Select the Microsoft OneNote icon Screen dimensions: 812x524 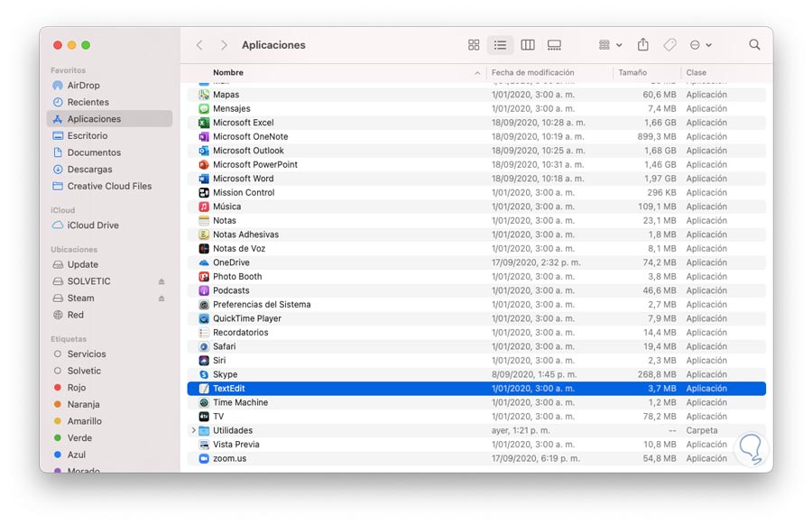pyautogui.click(x=204, y=137)
